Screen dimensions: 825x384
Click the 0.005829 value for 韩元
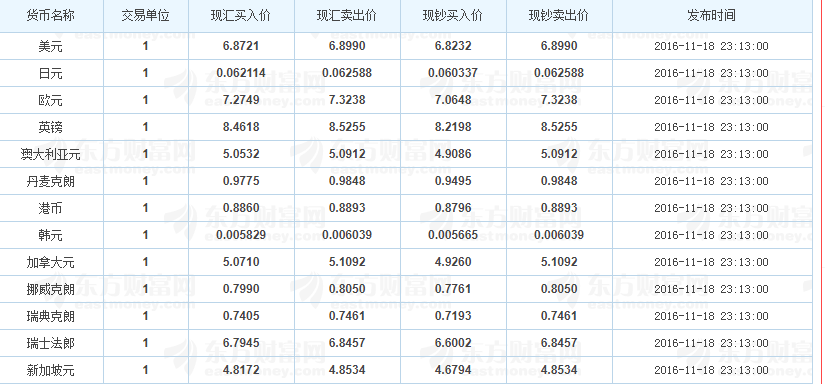coord(241,235)
